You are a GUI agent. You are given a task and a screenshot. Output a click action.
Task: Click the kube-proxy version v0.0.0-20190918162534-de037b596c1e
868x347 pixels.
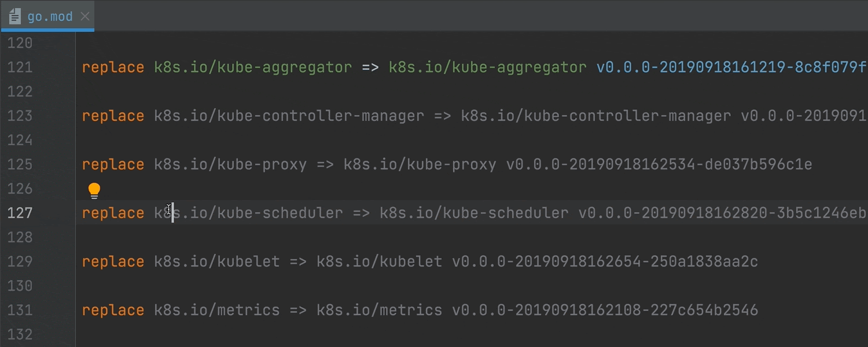tap(659, 164)
